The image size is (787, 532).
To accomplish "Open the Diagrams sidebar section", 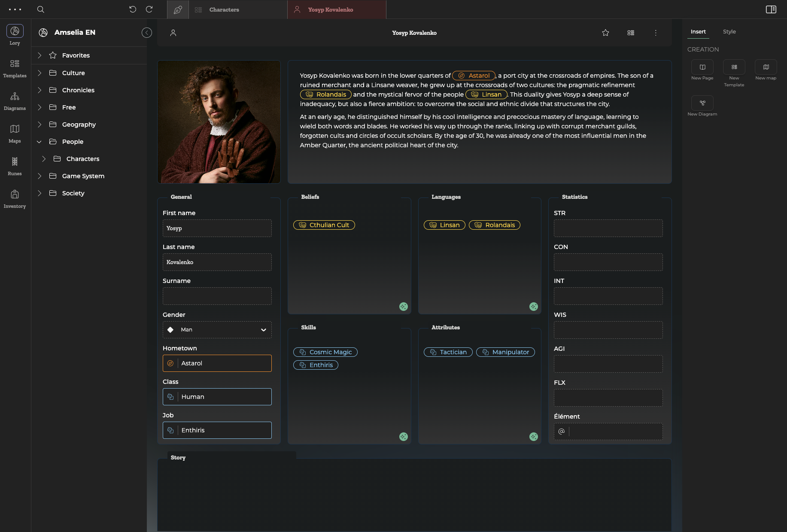I will pyautogui.click(x=15, y=100).
